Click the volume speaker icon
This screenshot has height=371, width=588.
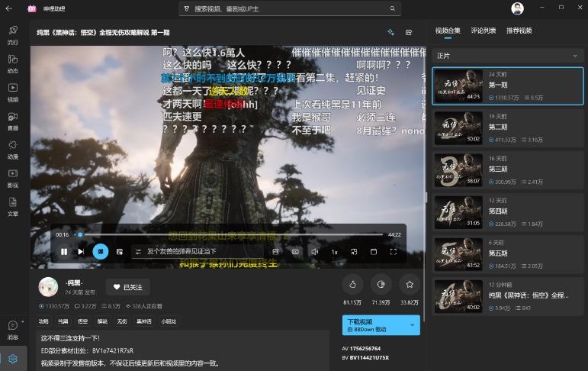tap(315, 252)
